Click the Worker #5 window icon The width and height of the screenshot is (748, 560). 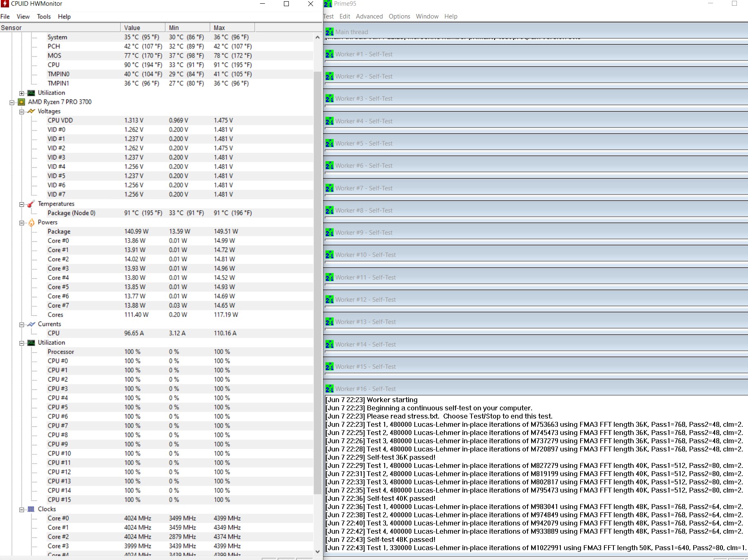(x=330, y=143)
